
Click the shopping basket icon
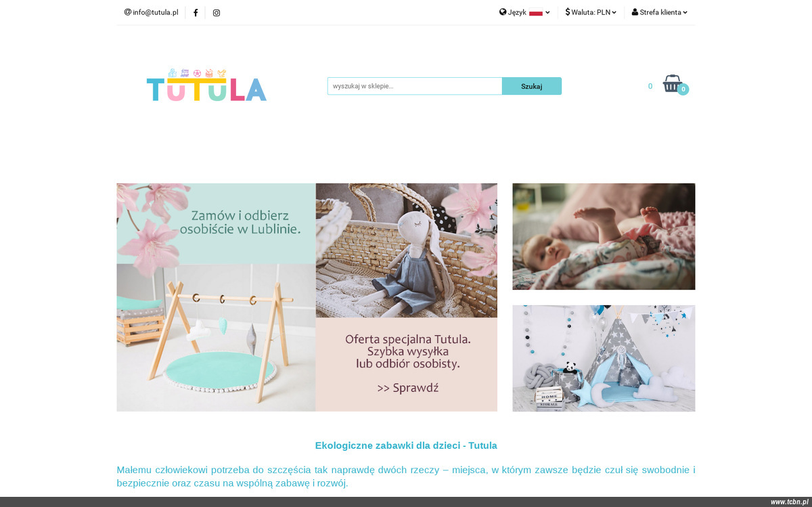pos(672,83)
